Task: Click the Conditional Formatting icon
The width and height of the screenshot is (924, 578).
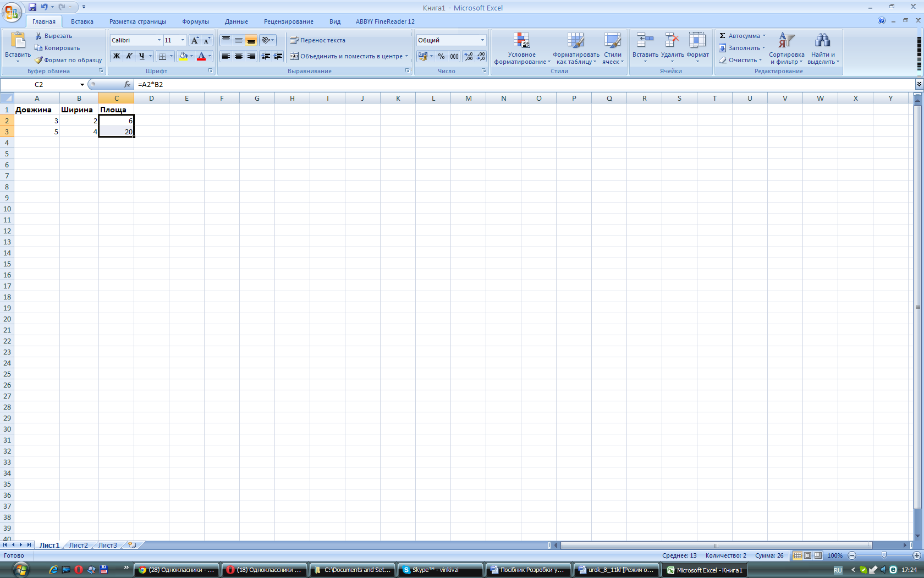Action: pos(521,41)
